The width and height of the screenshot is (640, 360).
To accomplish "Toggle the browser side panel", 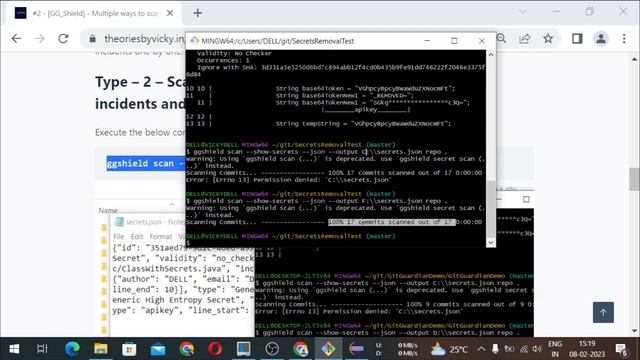I will [x=577, y=39].
